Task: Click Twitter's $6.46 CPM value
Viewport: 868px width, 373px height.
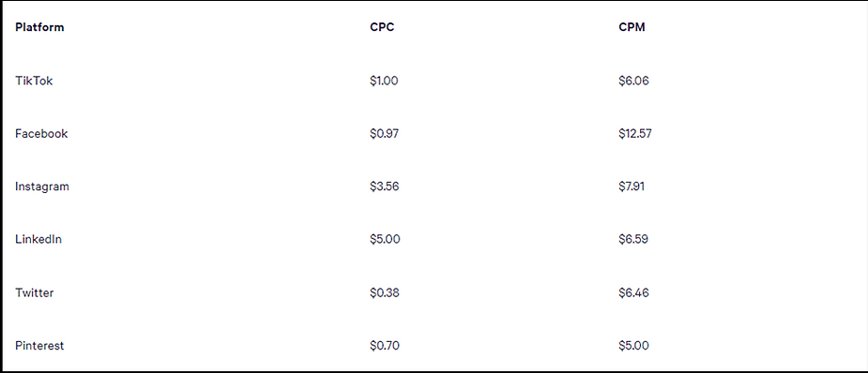Action: (633, 292)
